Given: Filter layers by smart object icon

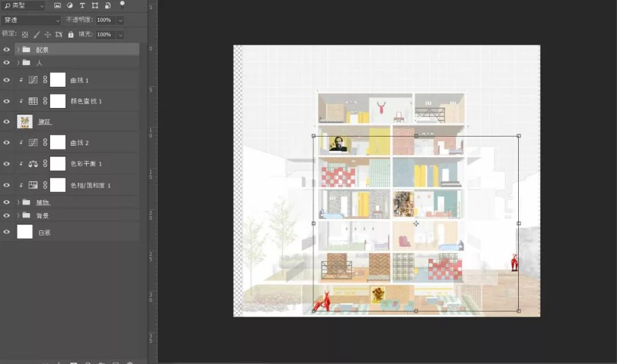Looking at the screenshot, I should (x=107, y=6).
